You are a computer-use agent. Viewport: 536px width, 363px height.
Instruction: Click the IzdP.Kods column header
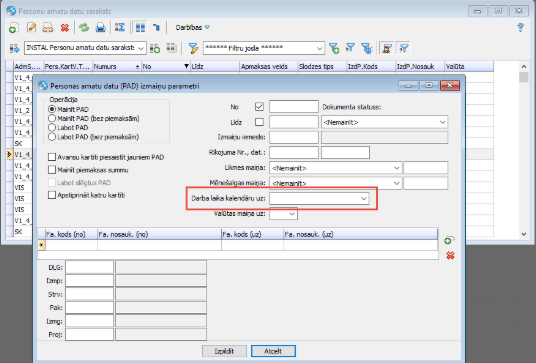371,67
